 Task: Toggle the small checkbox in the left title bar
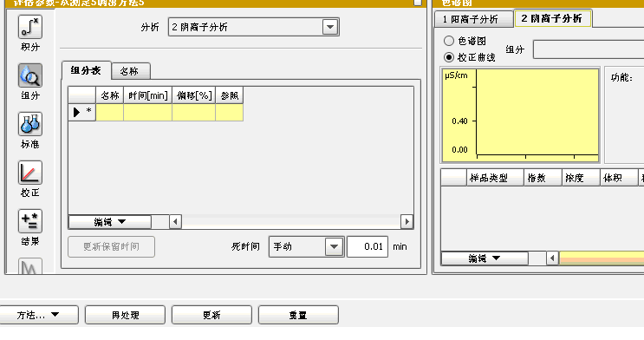click(x=417, y=3)
